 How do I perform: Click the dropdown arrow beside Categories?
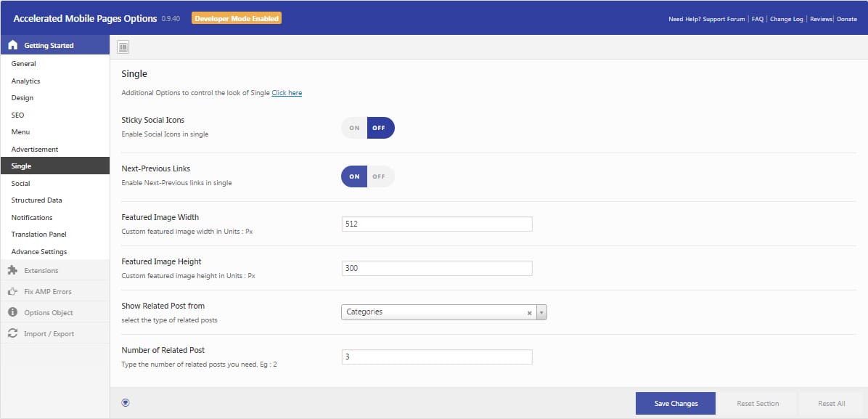pos(541,313)
